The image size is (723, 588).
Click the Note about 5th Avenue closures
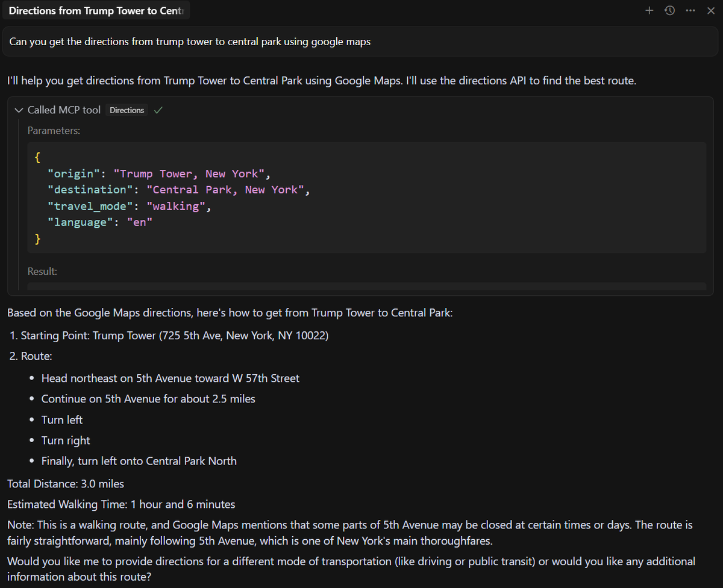(350, 533)
